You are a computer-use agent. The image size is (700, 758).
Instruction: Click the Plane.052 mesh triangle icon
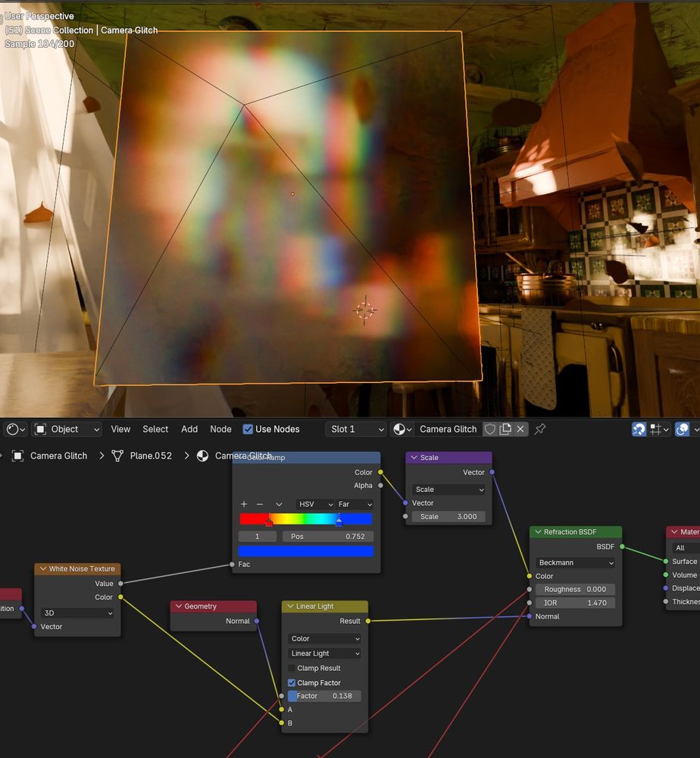(117, 456)
